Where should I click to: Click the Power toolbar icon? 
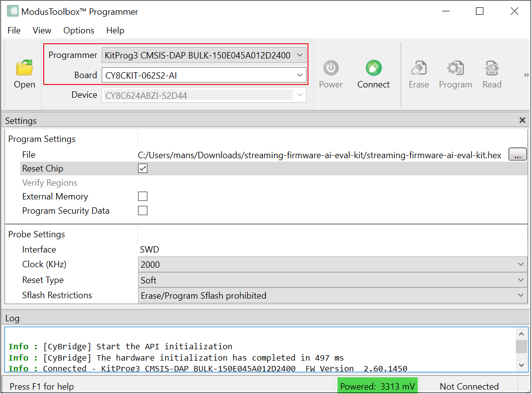coord(331,68)
